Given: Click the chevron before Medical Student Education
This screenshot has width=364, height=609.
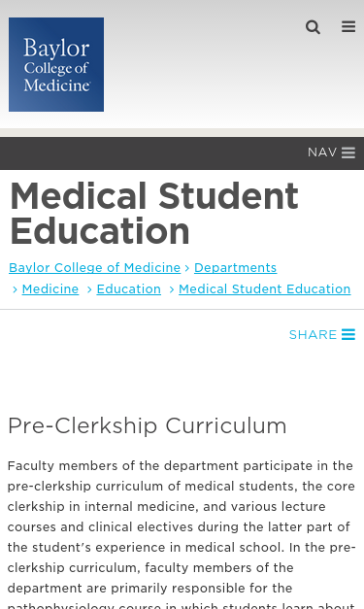Looking at the screenshot, I should (172, 289).
